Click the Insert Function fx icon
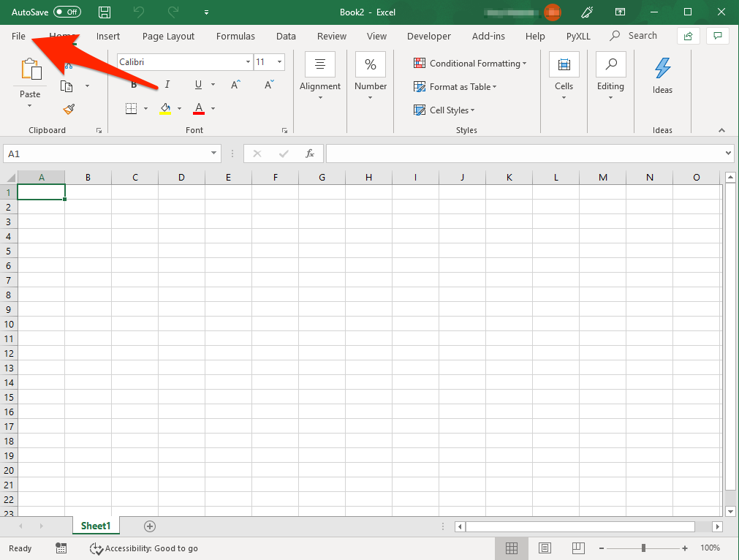 (310, 154)
